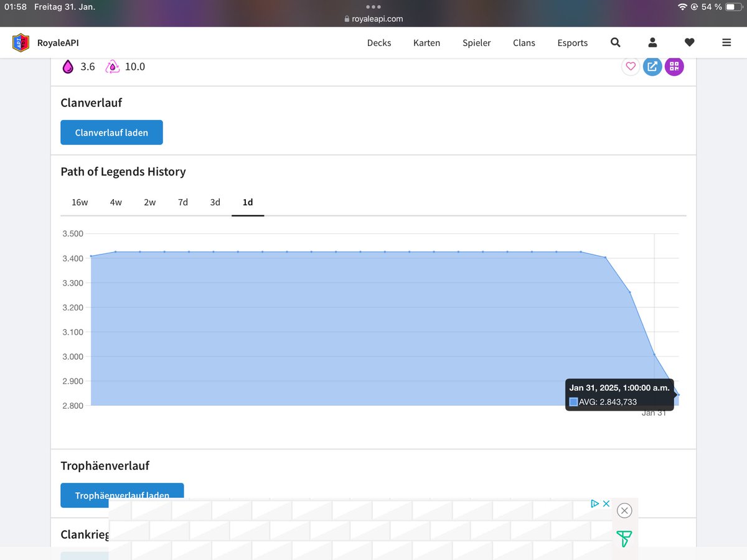747x560 pixels.
Task: Click the blue AVG legend swatch
Action: click(573, 402)
